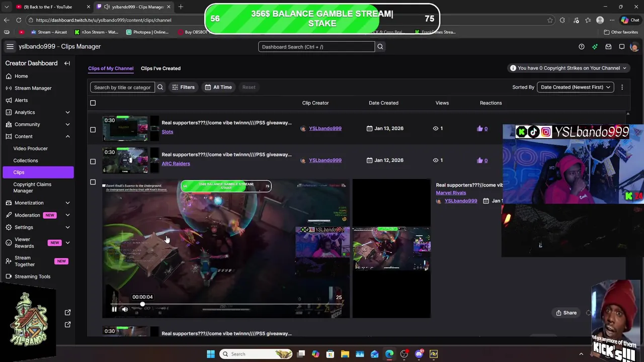Open Copyright Claims Manager in sidebar

point(32,188)
